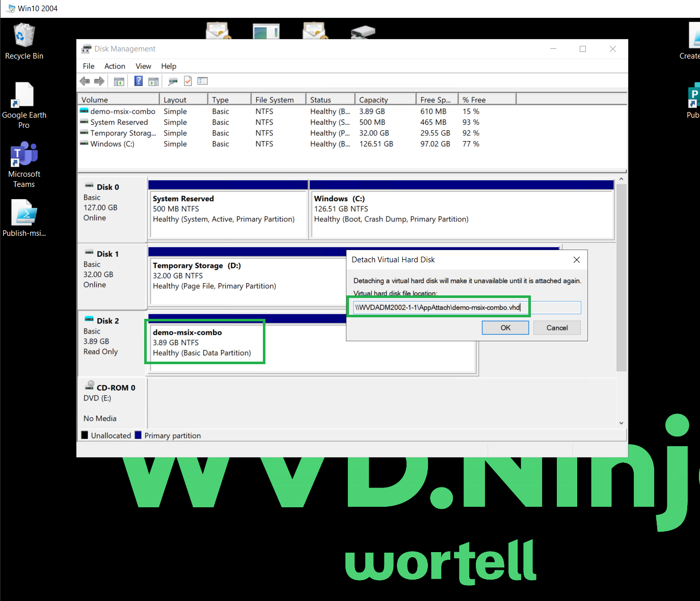Click scroll up arrow of disk pane
Viewport: 700px width, 601px height.
(x=621, y=179)
